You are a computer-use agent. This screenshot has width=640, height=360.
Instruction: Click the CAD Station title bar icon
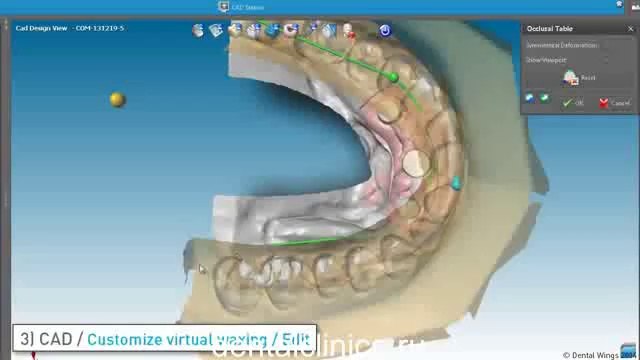point(223,7)
